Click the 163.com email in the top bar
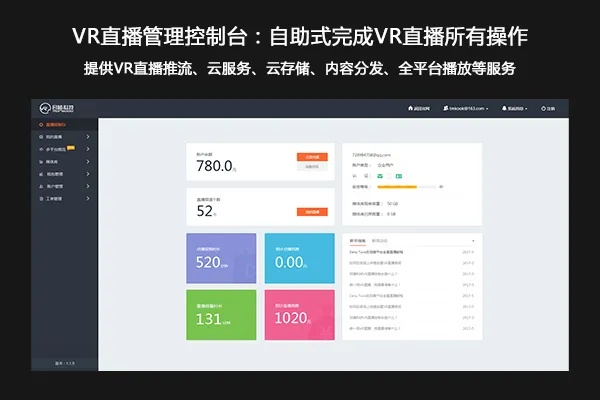Viewport: 600px width, 400px height. 466,108
